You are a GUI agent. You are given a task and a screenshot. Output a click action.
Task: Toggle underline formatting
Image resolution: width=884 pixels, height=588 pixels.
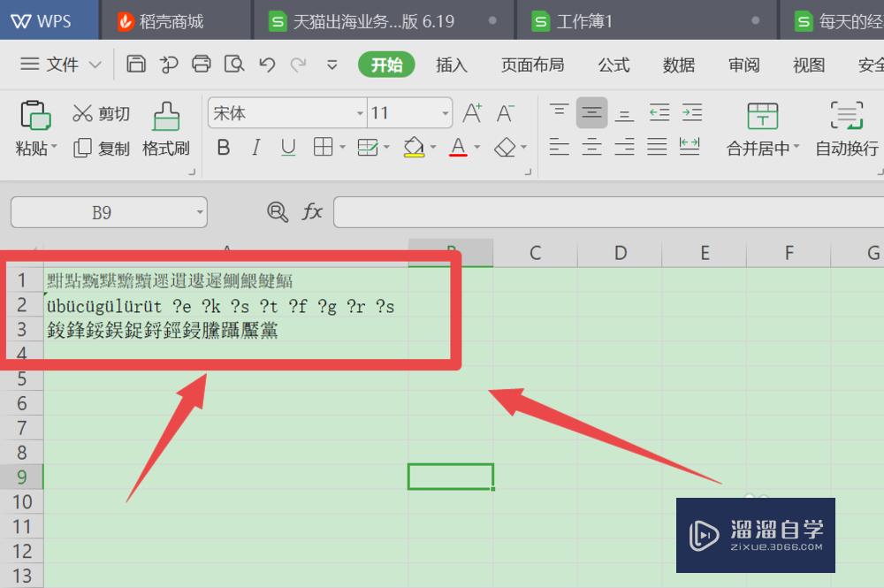[x=287, y=148]
